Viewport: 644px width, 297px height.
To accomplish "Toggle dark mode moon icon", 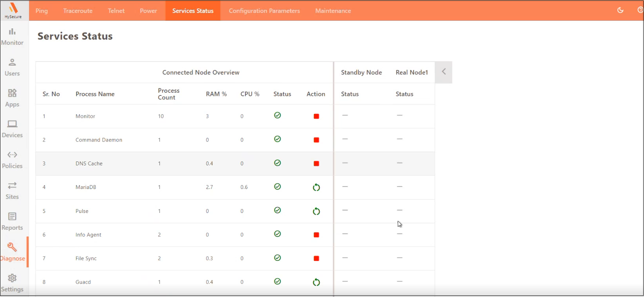I will (x=620, y=10).
